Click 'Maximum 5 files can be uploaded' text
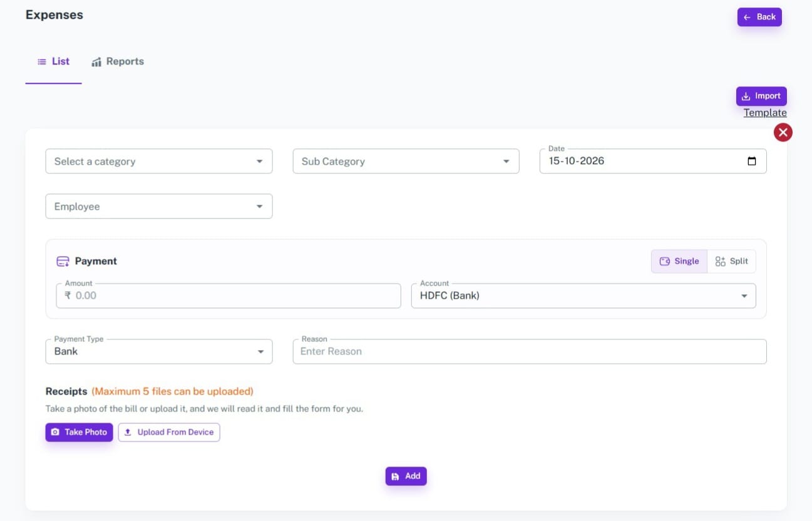The image size is (812, 521). (x=173, y=391)
